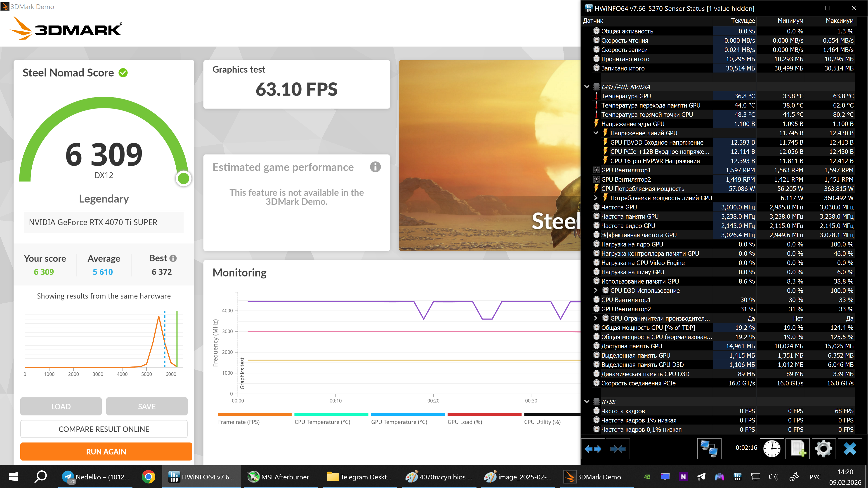Open the HWiNFO network remote monitoring icon

pos(709,449)
